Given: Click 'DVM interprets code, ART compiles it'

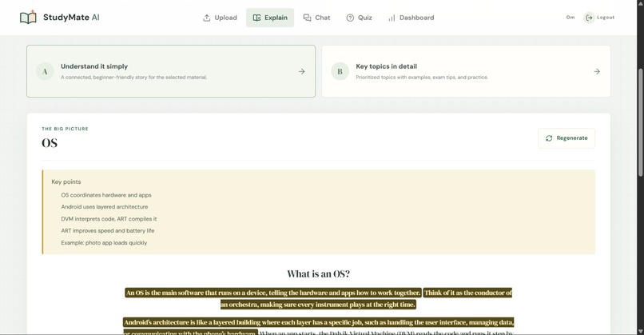Looking at the screenshot, I should (x=109, y=219).
